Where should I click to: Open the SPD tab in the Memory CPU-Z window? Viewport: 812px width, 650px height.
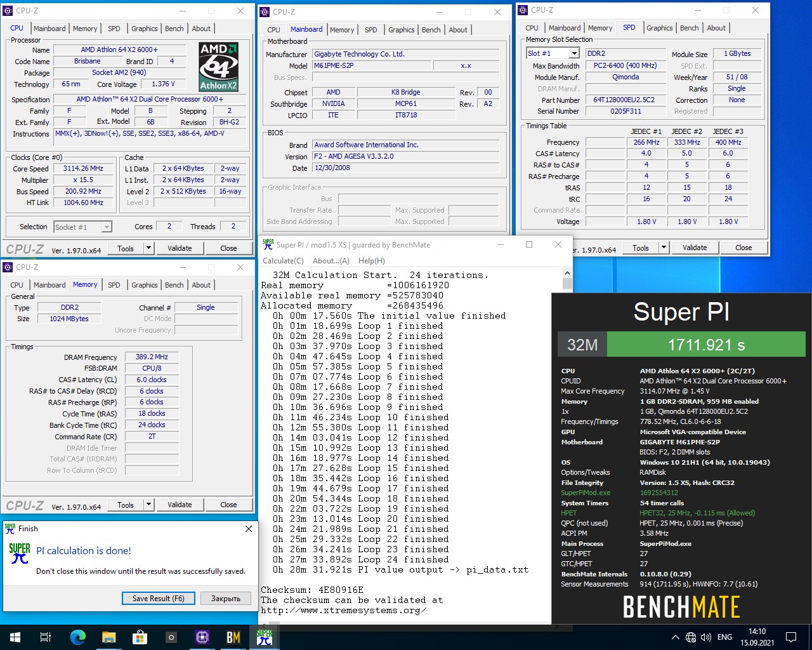[114, 285]
